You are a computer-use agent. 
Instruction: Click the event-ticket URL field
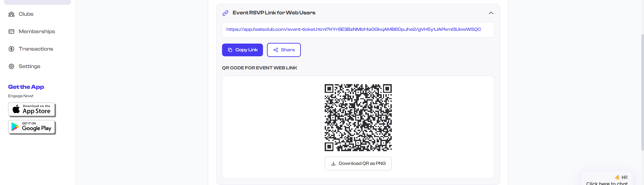(358, 30)
